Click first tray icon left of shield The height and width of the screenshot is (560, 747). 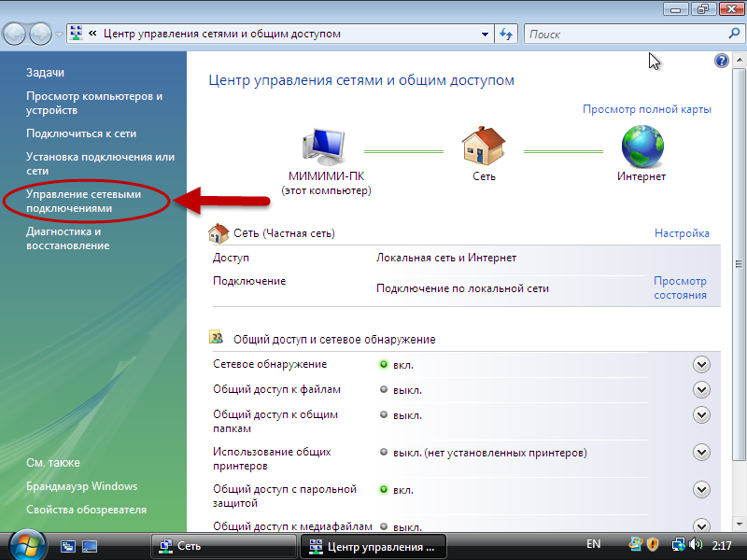point(636,544)
